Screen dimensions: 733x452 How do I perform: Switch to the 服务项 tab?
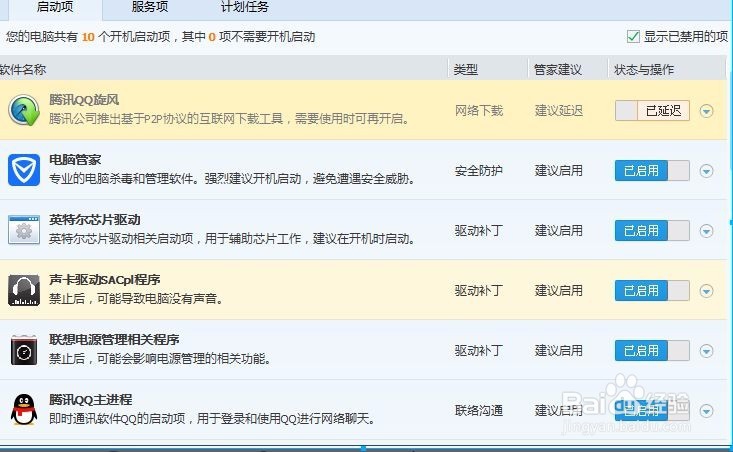tap(150, 7)
